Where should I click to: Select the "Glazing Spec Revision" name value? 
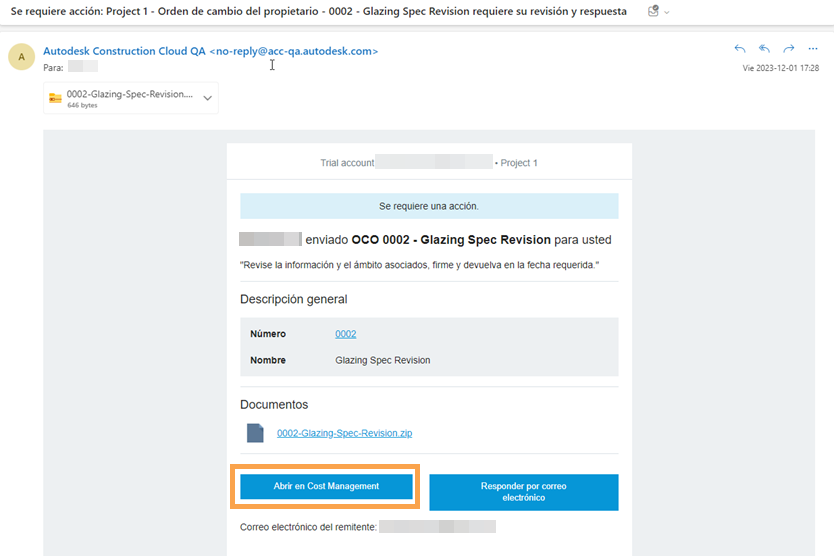coord(382,360)
